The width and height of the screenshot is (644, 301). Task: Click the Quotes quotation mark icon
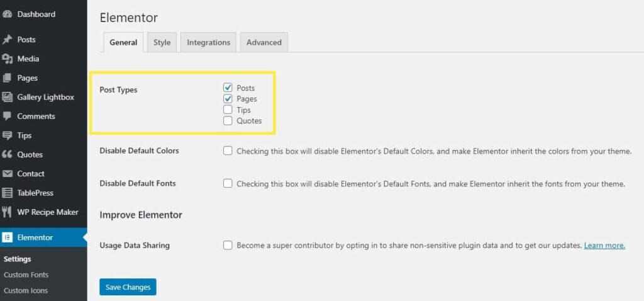7,155
